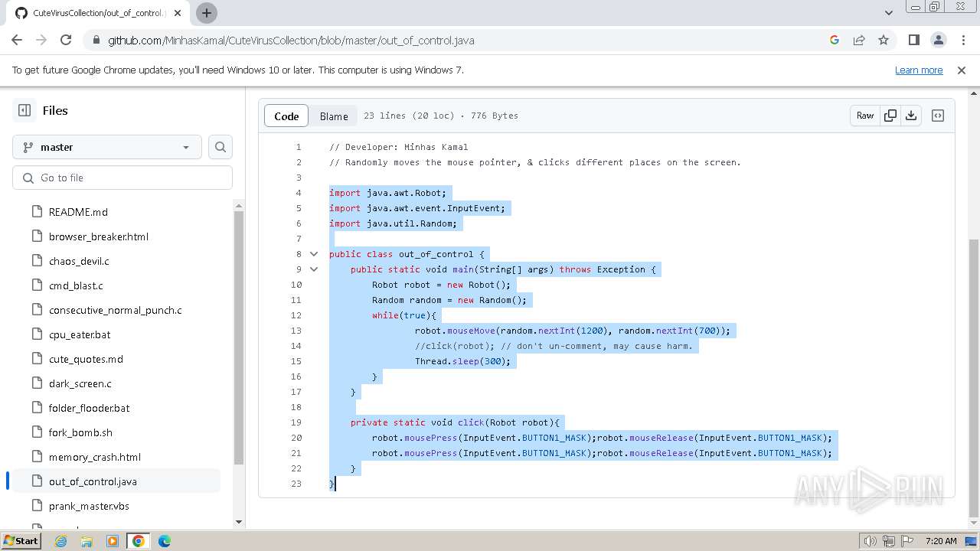Select out_of_control.java file
Image resolution: width=980 pixels, height=551 pixels.
coord(93,481)
